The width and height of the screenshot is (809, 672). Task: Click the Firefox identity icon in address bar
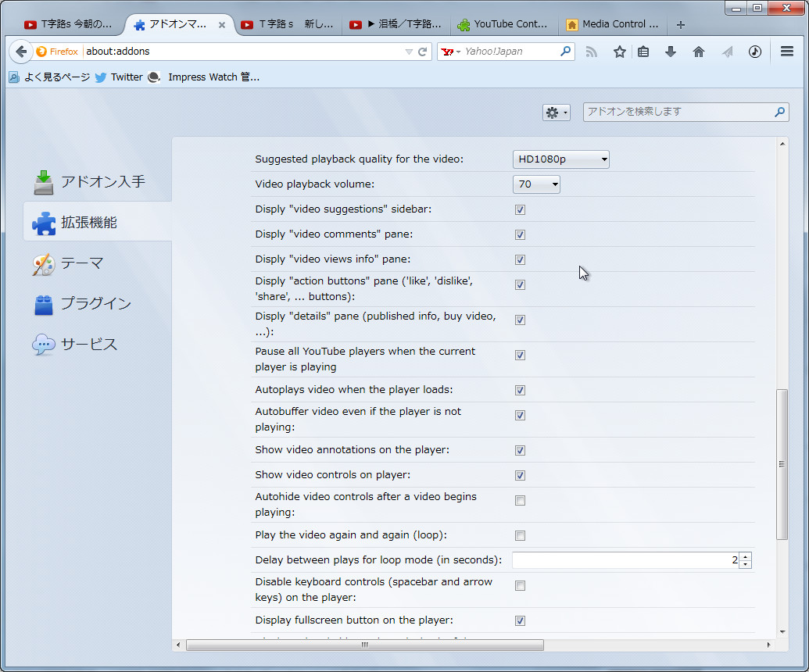pyautogui.click(x=57, y=52)
